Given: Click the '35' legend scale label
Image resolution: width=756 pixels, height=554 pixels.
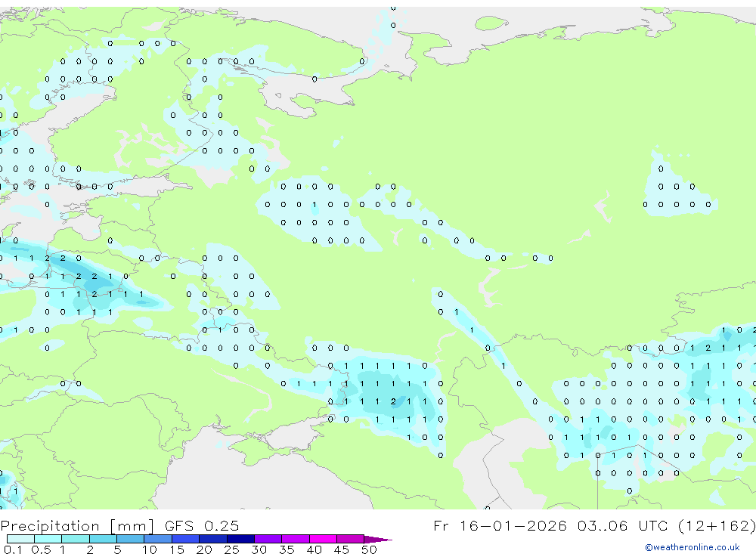Looking at the screenshot, I should click(x=287, y=549).
